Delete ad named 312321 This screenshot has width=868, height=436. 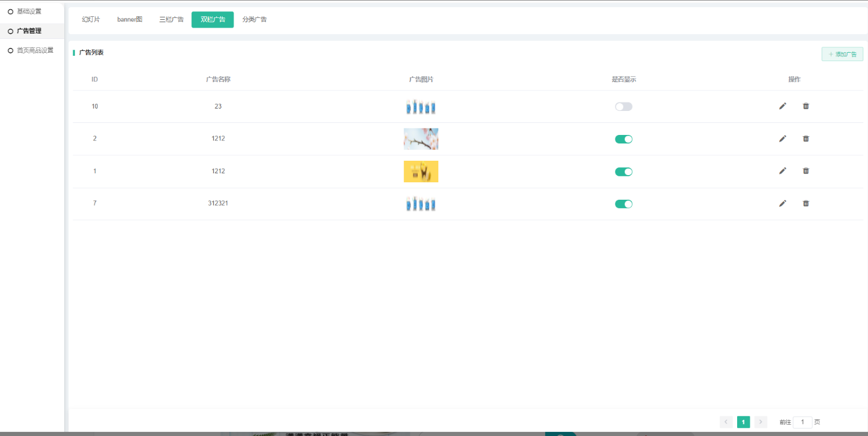[806, 203]
